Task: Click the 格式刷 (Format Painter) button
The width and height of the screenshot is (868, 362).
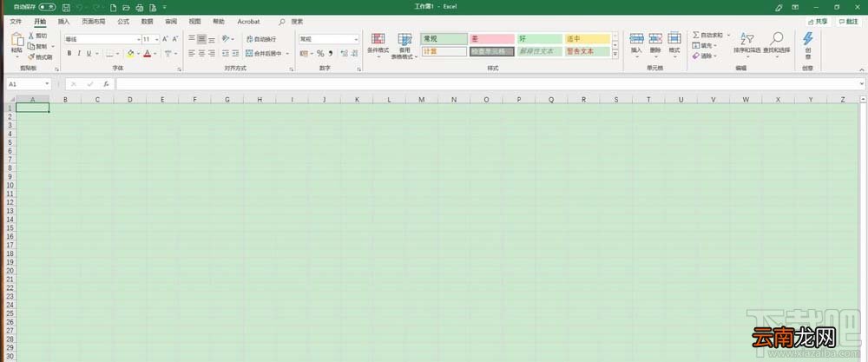Action: (40, 57)
